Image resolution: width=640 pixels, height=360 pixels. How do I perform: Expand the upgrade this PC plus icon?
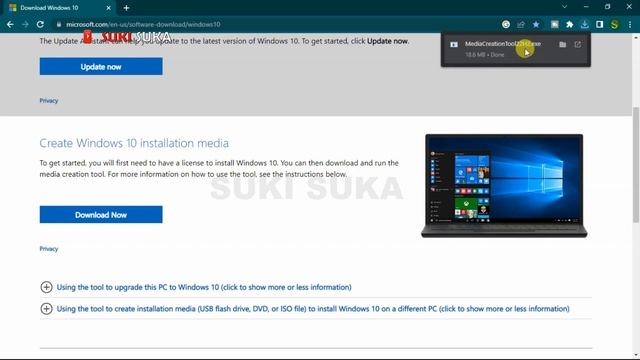46,287
